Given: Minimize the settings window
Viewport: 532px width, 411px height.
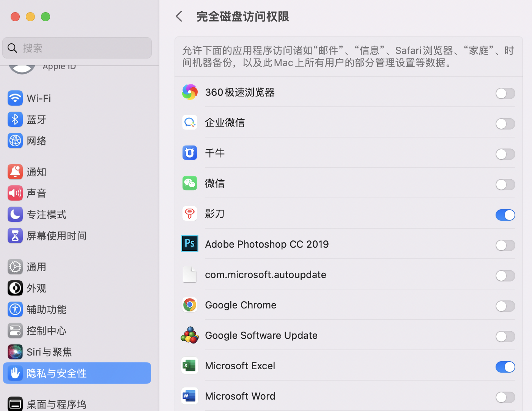Looking at the screenshot, I should coord(30,17).
